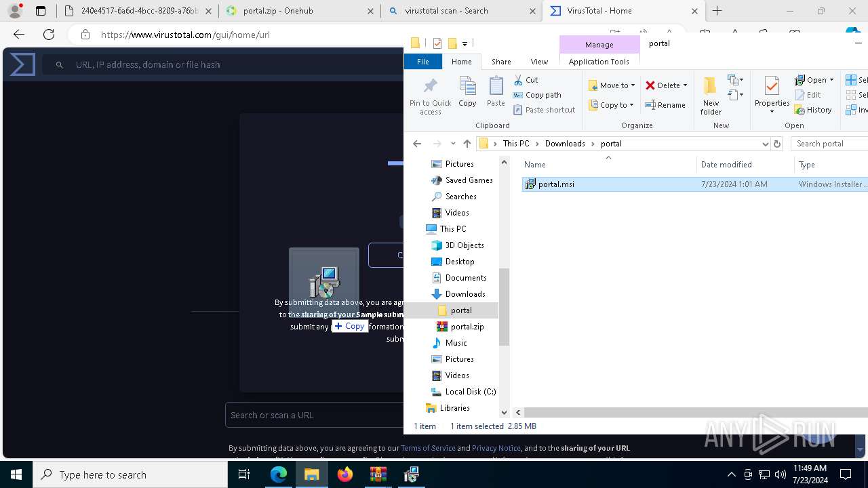Click the Paste button in the ribbon

point(496,91)
